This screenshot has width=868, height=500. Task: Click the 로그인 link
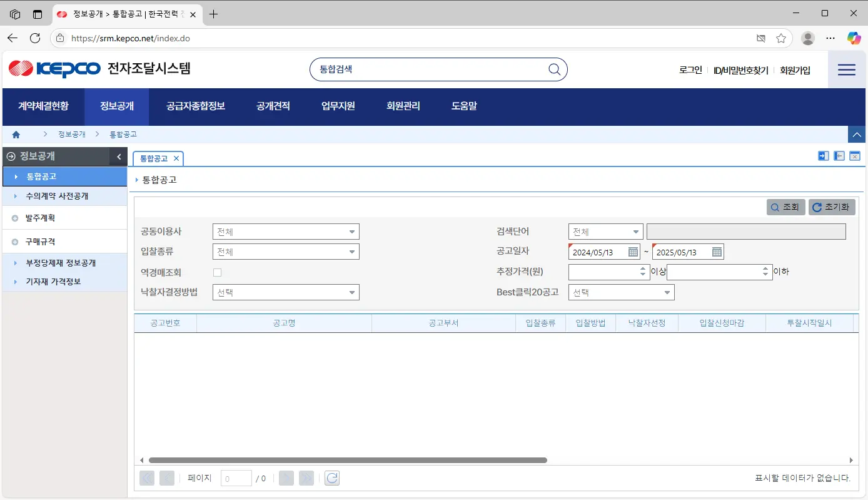click(690, 70)
